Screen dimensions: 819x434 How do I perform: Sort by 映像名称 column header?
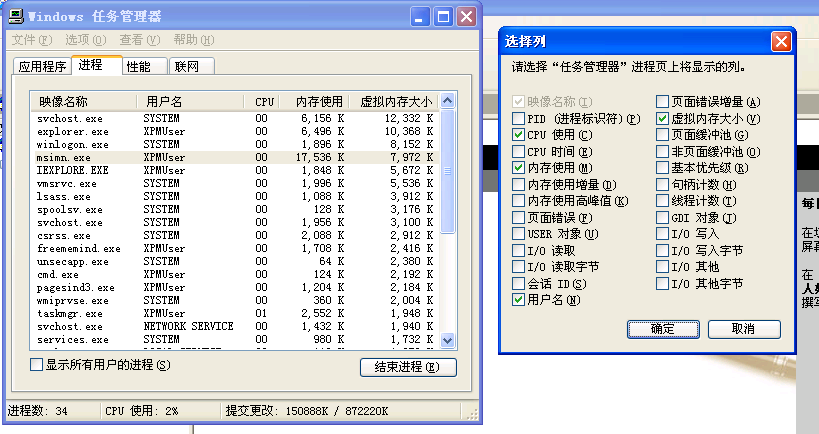(x=84, y=101)
